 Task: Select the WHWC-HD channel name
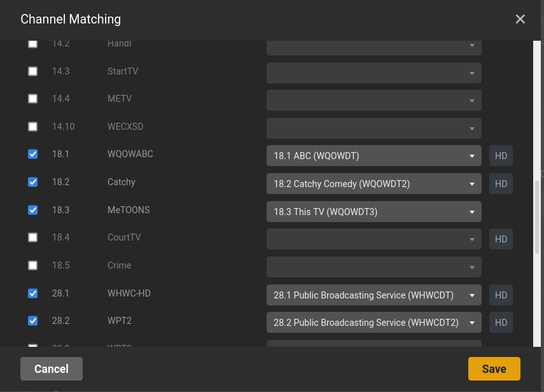tap(129, 293)
